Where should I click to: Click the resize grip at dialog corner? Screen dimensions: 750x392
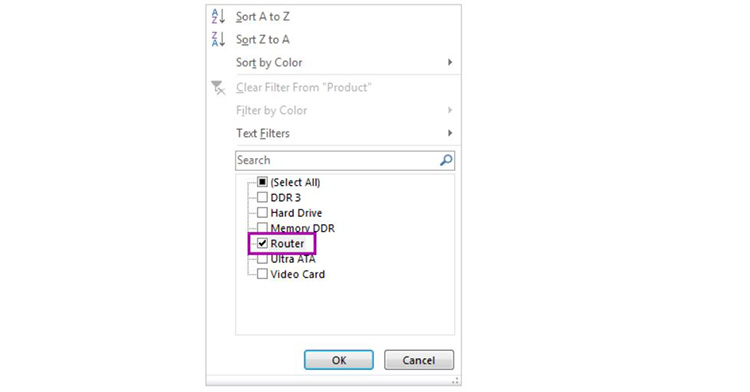[456, 381]
